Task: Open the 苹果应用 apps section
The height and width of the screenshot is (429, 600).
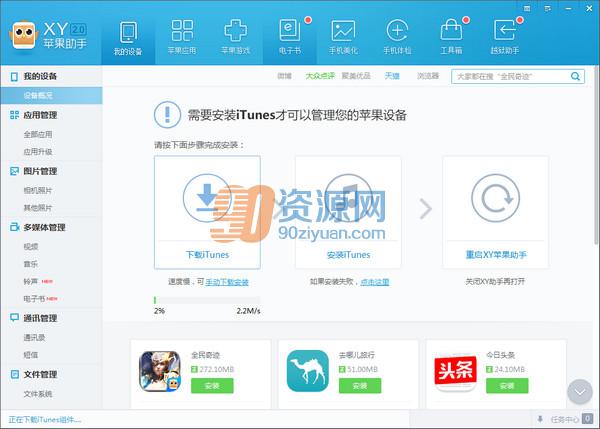Action: tap(182, 38)
